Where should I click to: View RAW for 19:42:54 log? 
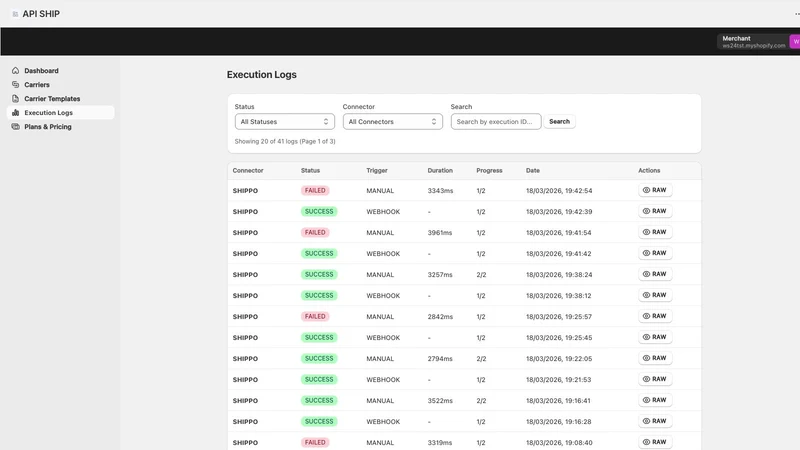pyautogui.click(x=655, y=190)
